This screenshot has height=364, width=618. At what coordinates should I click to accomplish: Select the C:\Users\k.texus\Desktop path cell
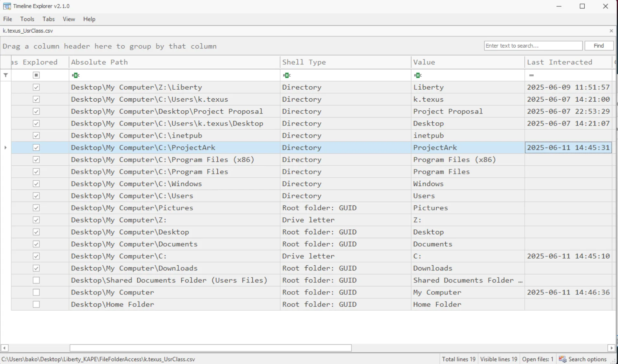(174, 123)
